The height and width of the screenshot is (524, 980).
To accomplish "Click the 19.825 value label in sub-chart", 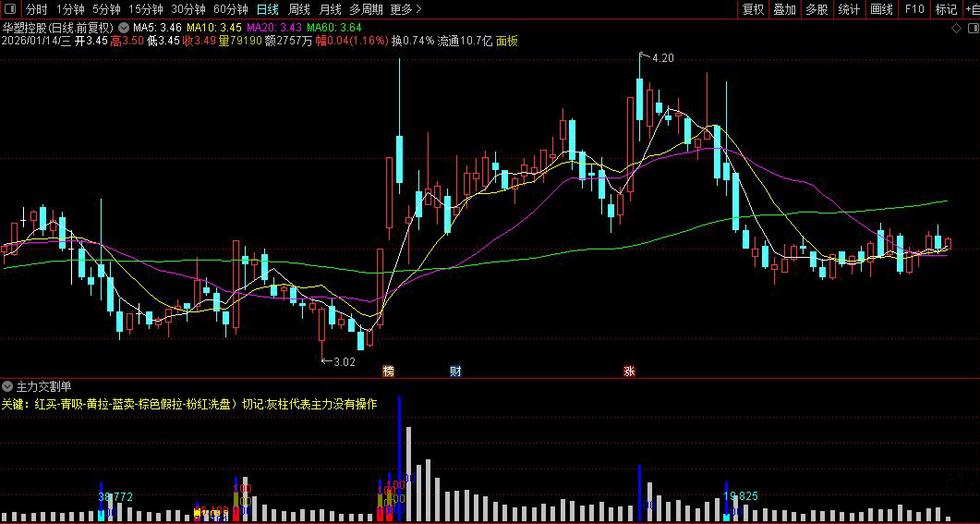I will click(x=741, y=496).
